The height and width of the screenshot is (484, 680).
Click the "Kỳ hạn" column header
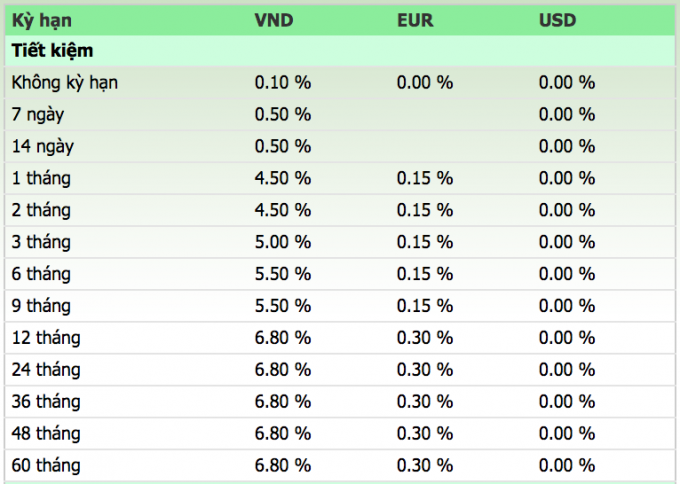[42, 20]
